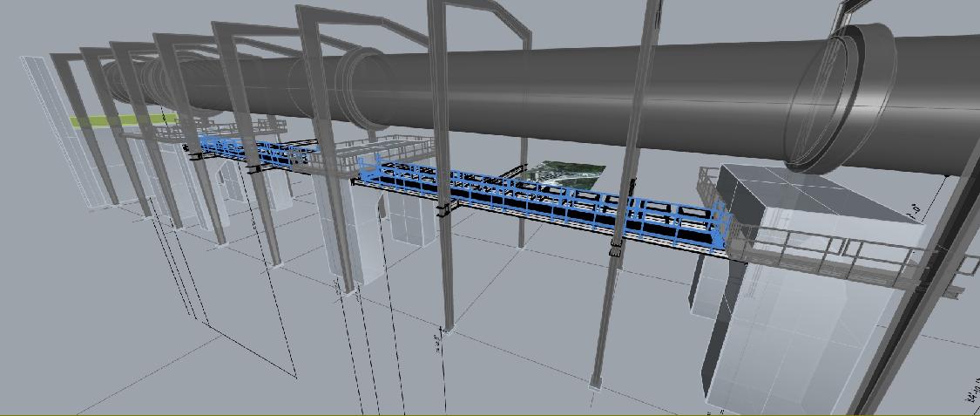Select the long blue-railed walkway in front
The height and width of the screenshot is (416, 980).
pos(544,203)
